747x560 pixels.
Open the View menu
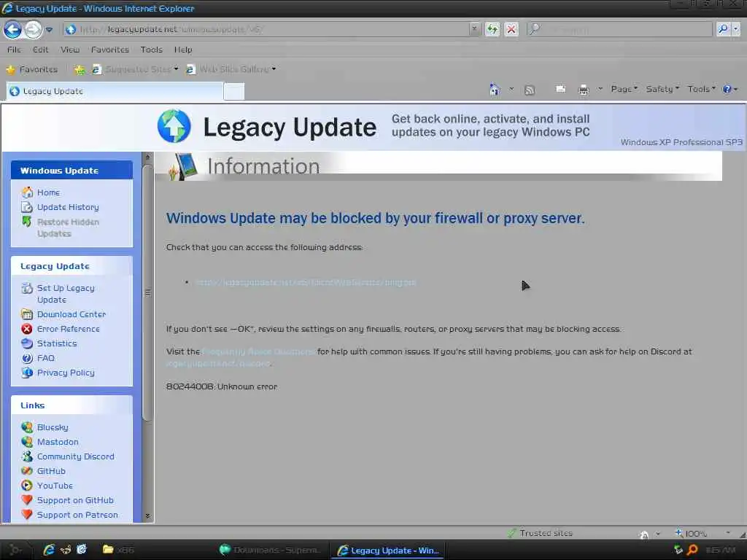point(70,50)
